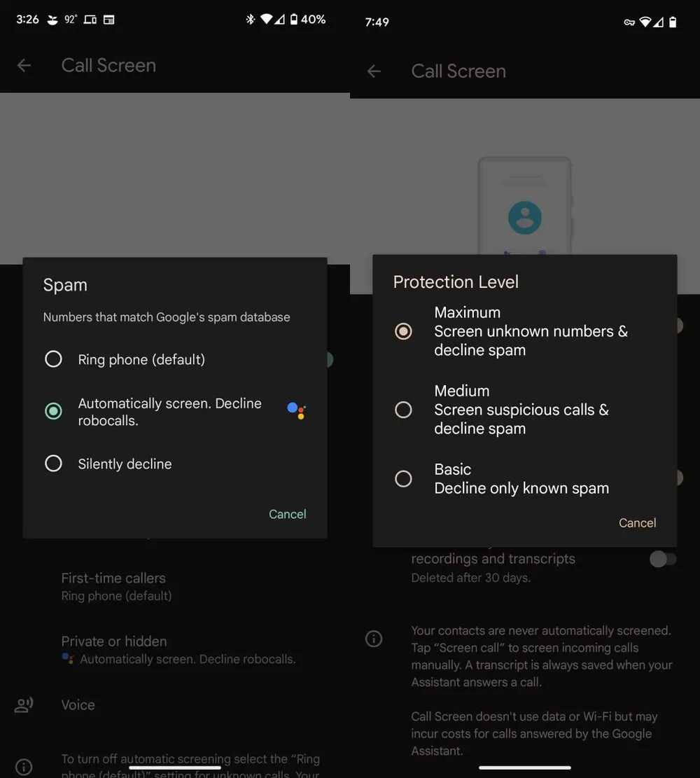
Task: Tap the Voice settings icon
Action: coord(24,705)
